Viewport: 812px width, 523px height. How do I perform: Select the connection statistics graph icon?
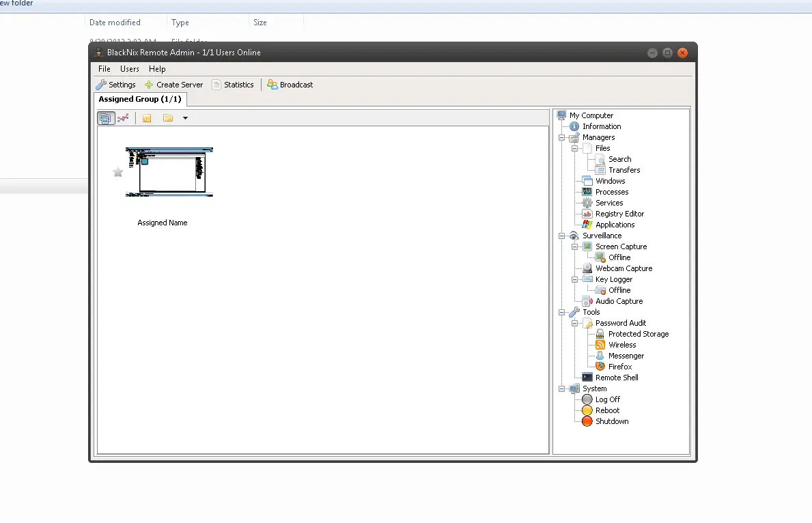[x=125, y=117]
